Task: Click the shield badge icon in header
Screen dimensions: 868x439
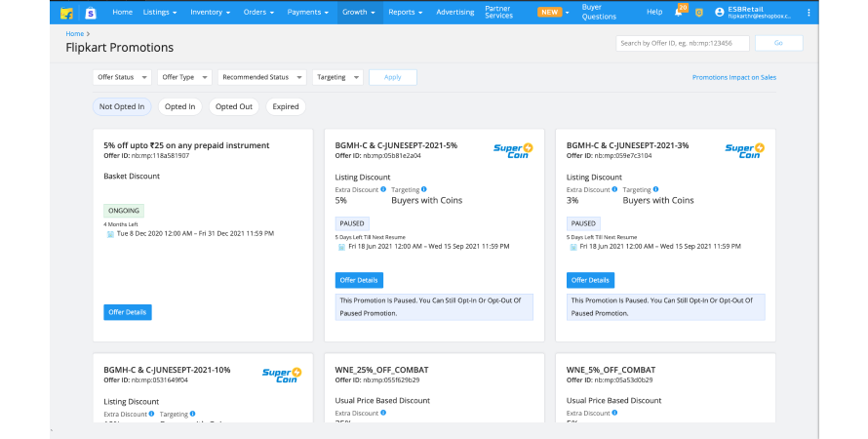Action: (699, 12)
